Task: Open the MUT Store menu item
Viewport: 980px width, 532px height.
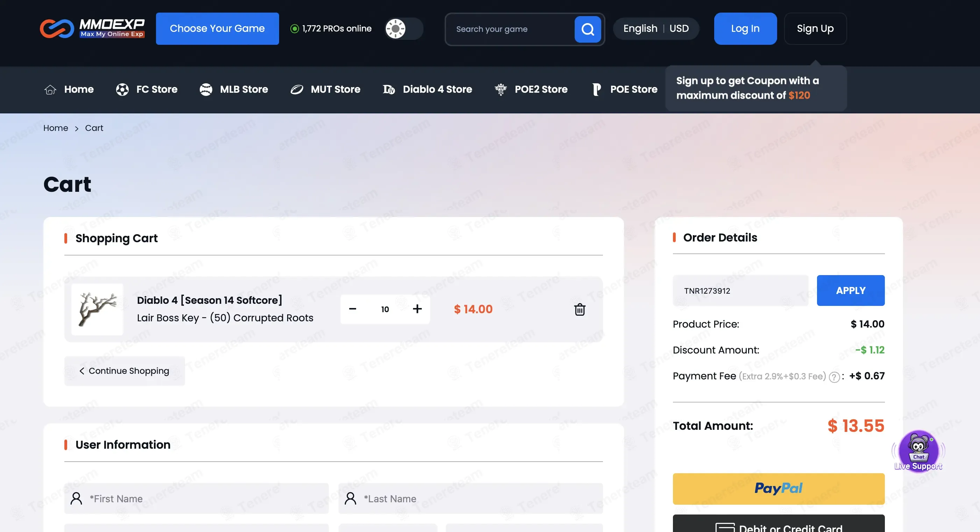Action: coord(325,90)
